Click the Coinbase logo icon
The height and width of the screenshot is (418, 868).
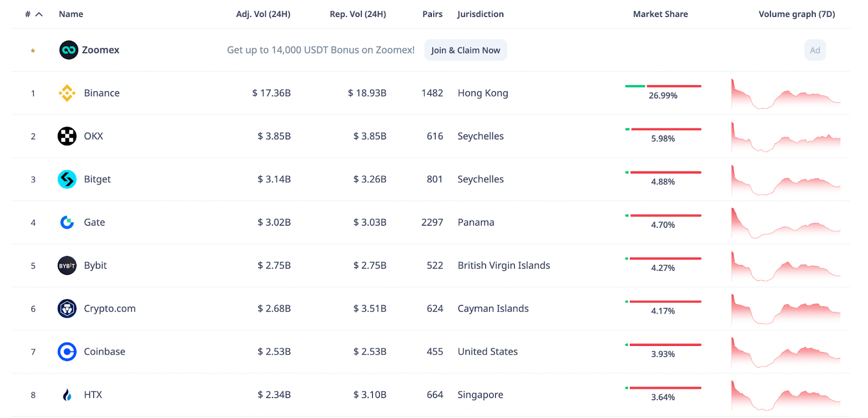67,352
